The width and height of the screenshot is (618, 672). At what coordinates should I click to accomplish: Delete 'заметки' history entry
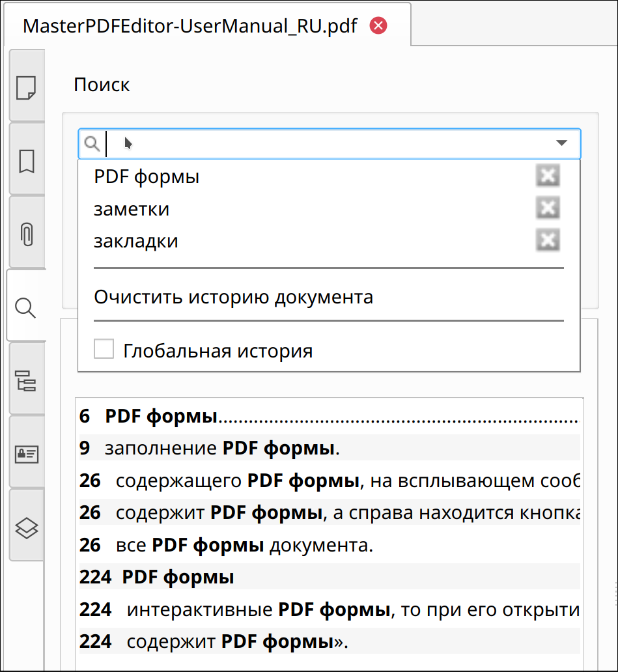[x=548, y=208]
